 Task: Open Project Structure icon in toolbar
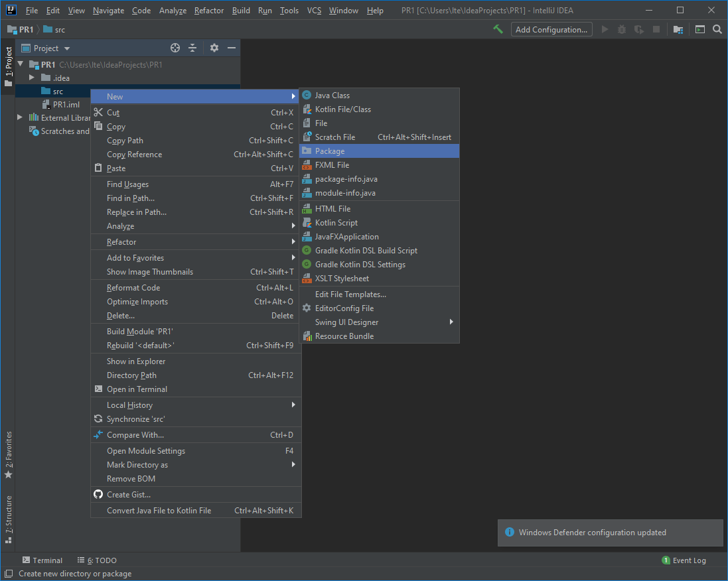click(x=678, y=29)
